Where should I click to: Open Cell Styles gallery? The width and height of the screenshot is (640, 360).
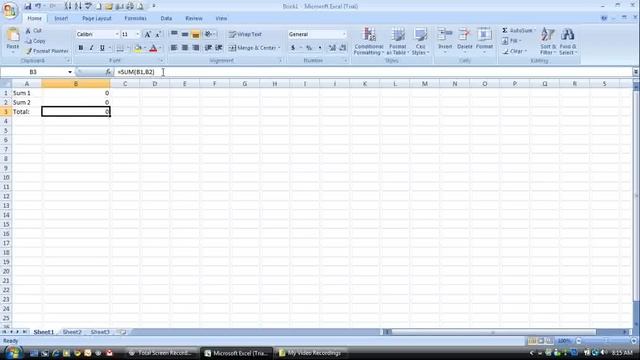[x=420, y=41]
